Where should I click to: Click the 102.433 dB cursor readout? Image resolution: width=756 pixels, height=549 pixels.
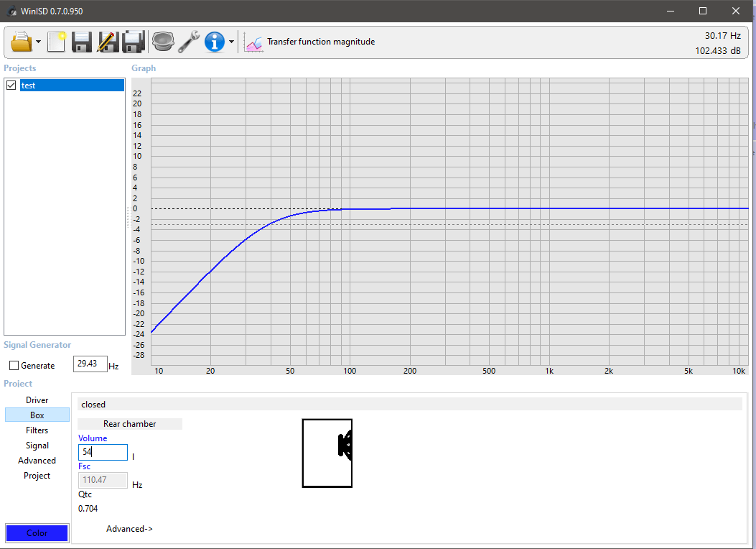(x=718, y=50)
